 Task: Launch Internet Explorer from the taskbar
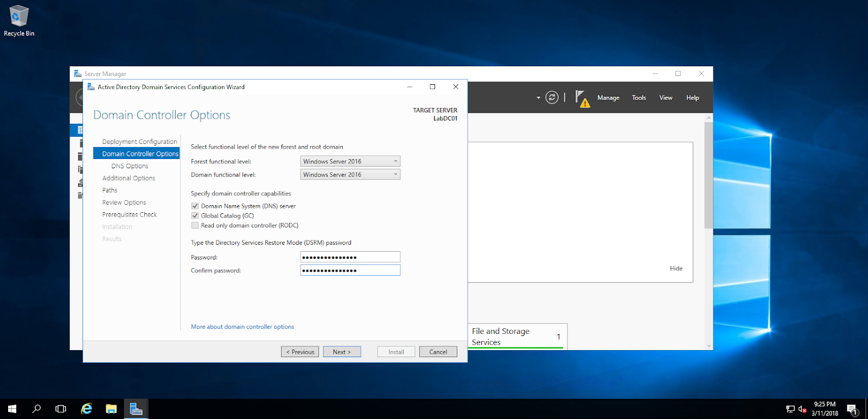tap(86, 409)
